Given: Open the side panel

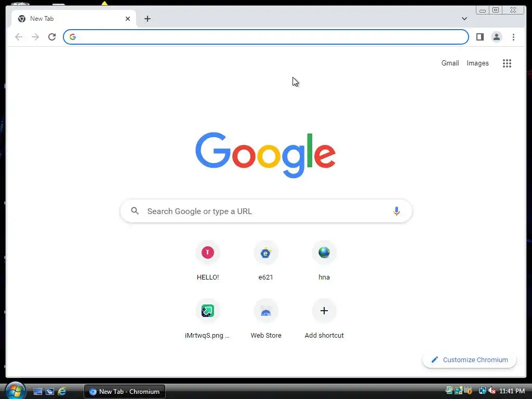Looking at the screenshot, I should click(480, 37).
